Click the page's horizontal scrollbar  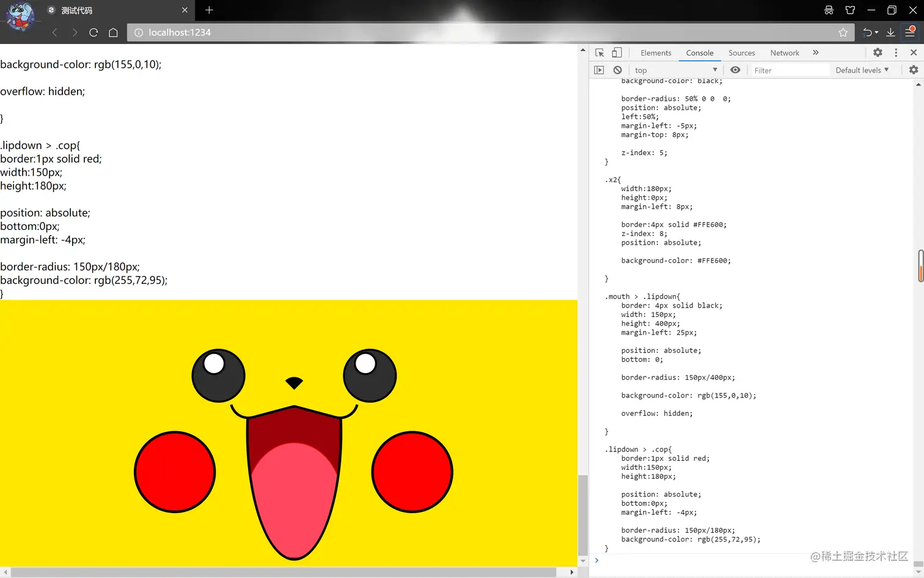point(284,572)
